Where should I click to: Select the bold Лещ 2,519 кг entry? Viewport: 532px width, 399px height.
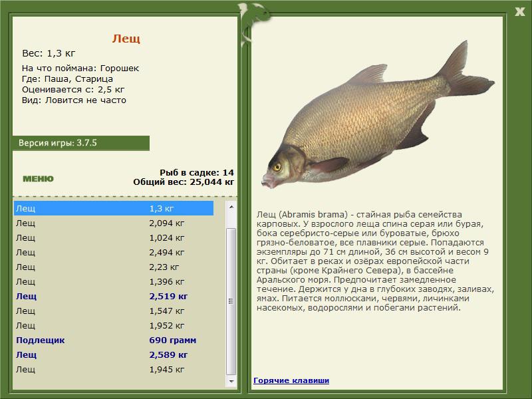click(113, 297)
